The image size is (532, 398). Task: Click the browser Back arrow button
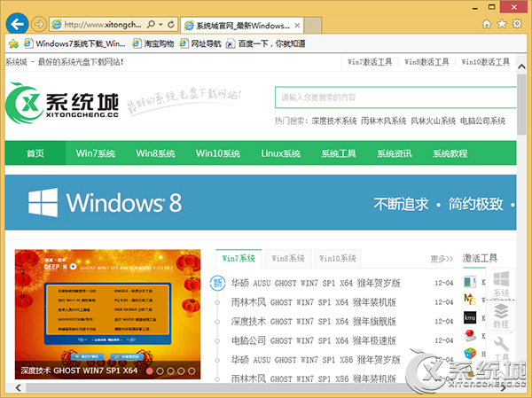pos(17,24)
